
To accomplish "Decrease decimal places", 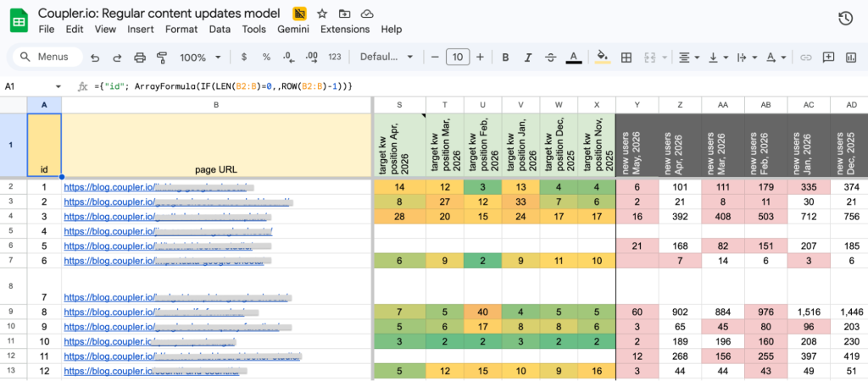I will (288, 57).
